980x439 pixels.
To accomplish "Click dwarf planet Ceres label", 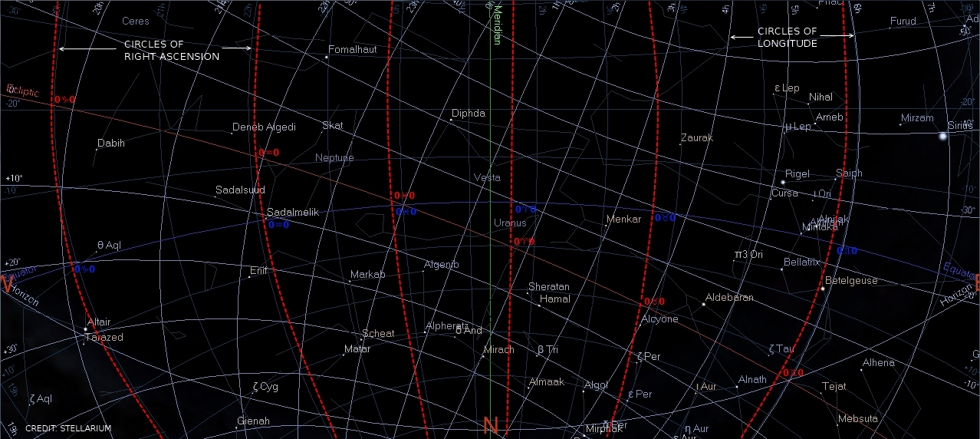I will (136, 21).
